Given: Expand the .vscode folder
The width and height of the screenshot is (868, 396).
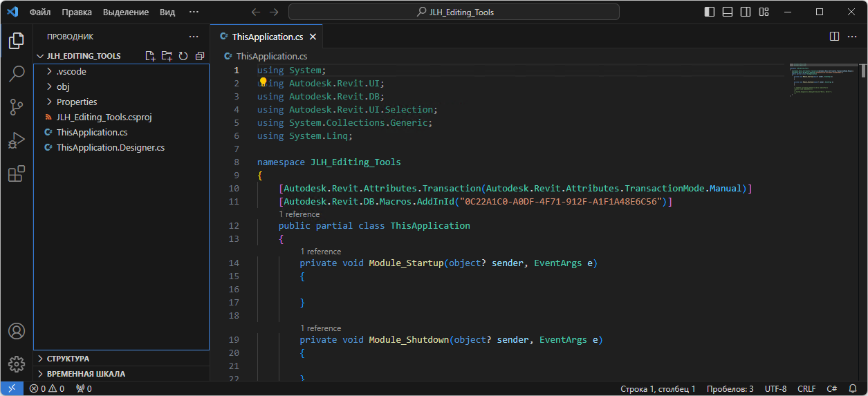Looking at the screenshot, I should pos(71,71).
